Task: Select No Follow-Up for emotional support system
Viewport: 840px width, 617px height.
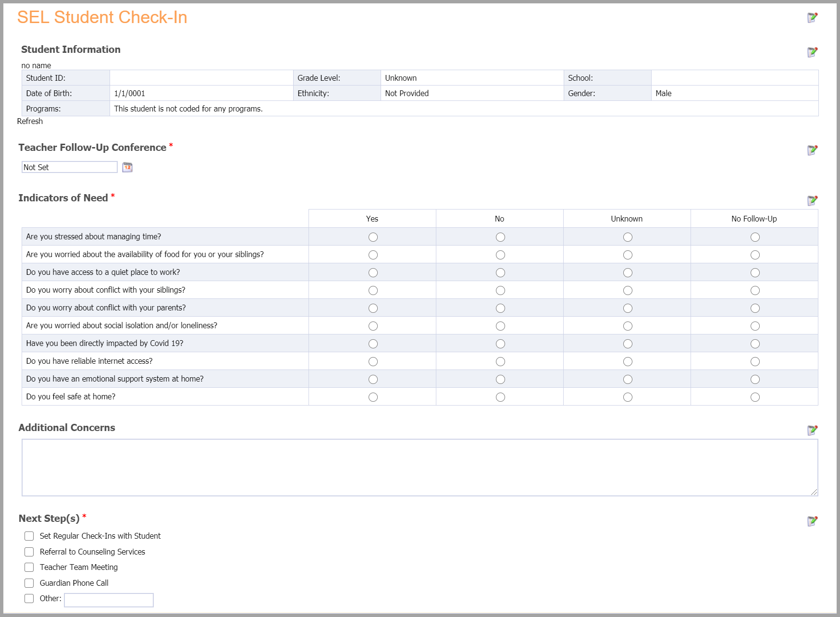Action: coord(755,379)
